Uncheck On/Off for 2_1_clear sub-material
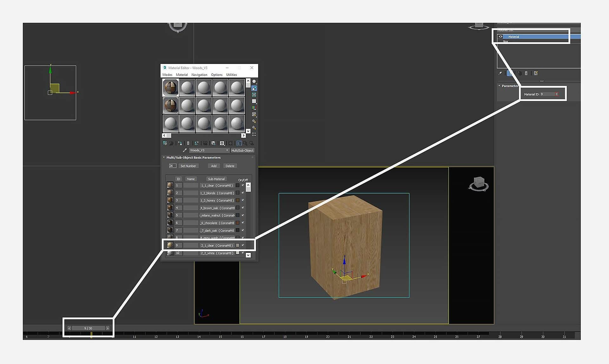 click(243, 245)
